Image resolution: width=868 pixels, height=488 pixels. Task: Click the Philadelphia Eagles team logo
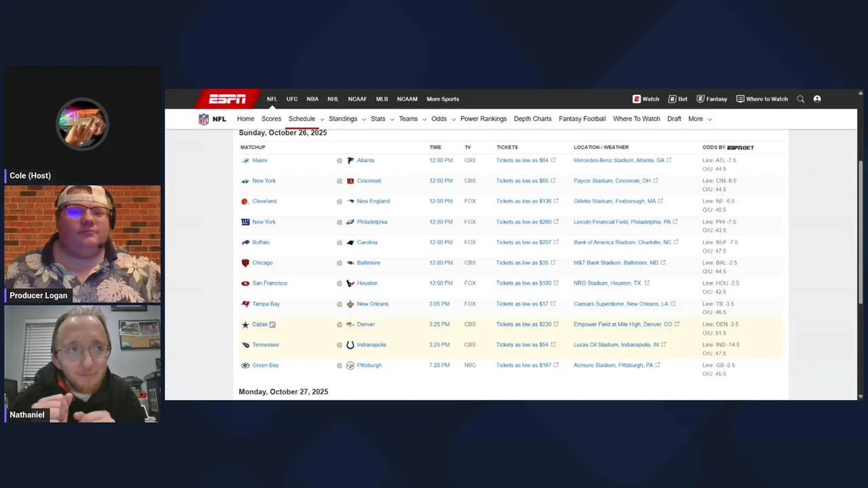[x=351, y=222]
